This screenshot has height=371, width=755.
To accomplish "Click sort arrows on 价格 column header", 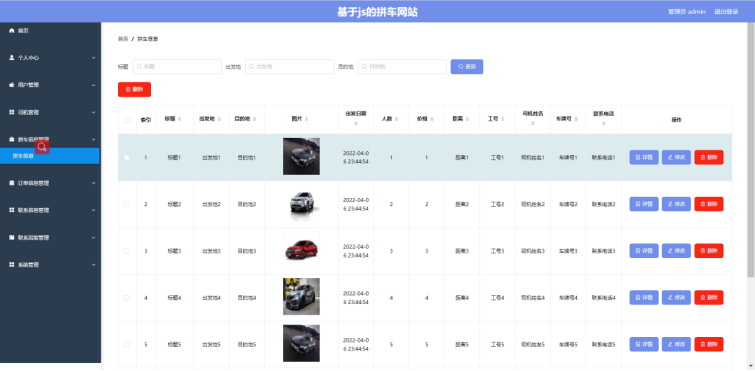I will coord(433,119).
